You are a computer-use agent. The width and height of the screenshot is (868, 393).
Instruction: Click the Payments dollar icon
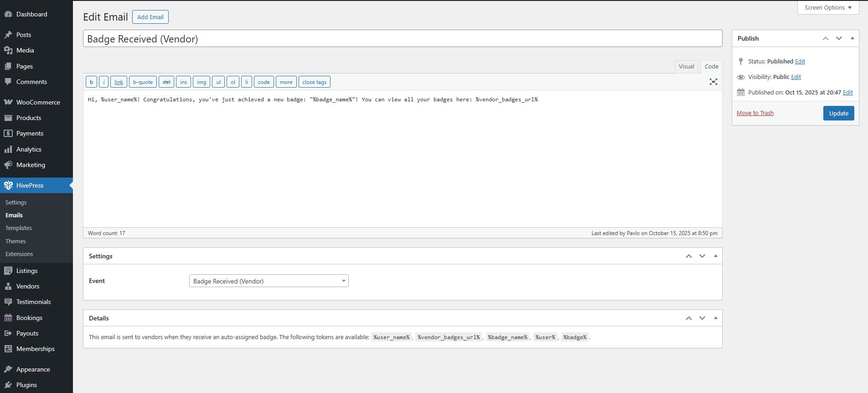coord(8,133)
